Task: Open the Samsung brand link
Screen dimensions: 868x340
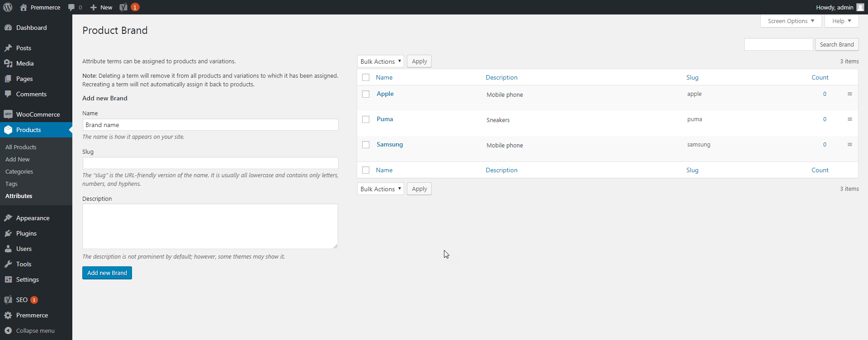Action: point(390,144)
